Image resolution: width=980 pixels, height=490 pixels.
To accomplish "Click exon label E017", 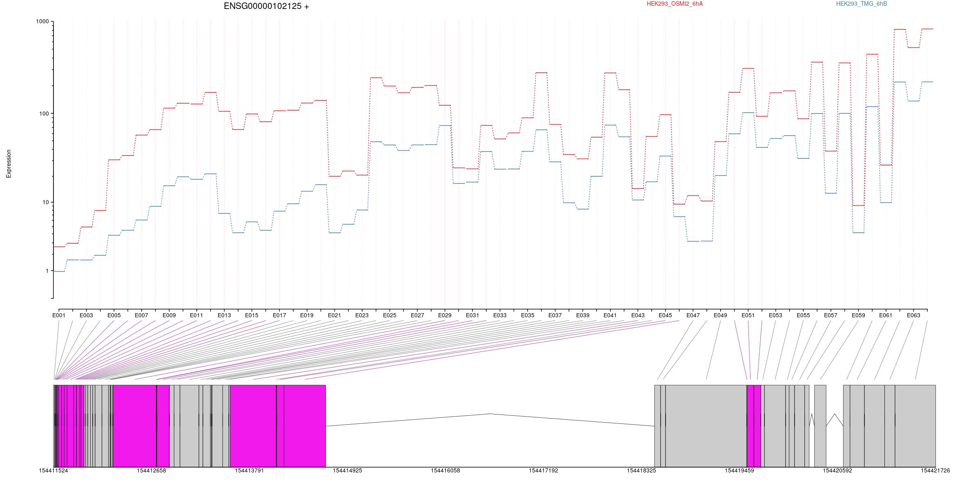I will pos(279,315).
